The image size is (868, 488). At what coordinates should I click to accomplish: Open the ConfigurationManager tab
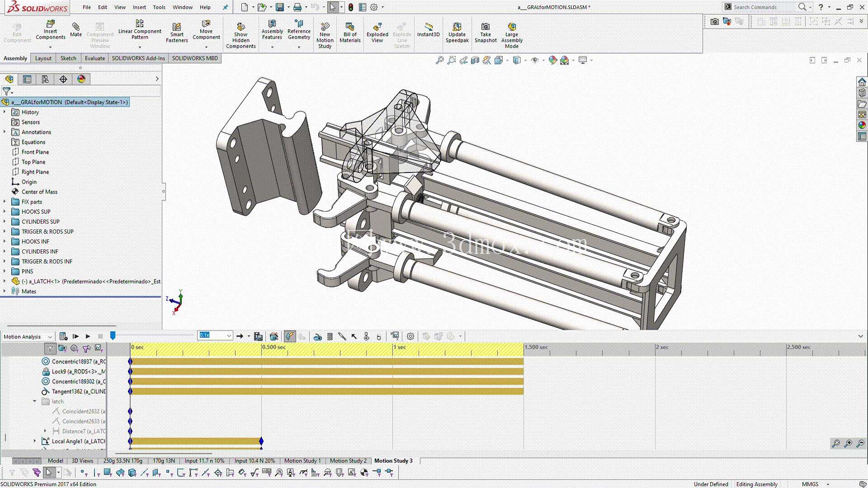(45, 79)
